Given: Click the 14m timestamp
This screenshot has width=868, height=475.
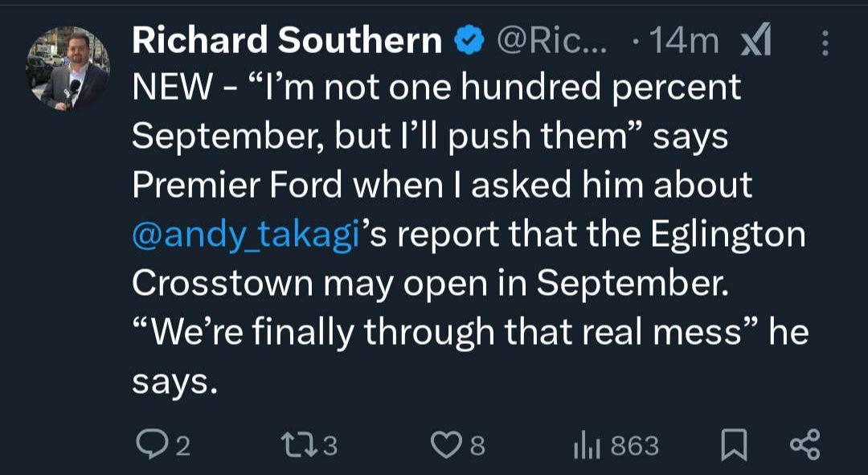Looking at the screenshot, I should pos(684,42).
